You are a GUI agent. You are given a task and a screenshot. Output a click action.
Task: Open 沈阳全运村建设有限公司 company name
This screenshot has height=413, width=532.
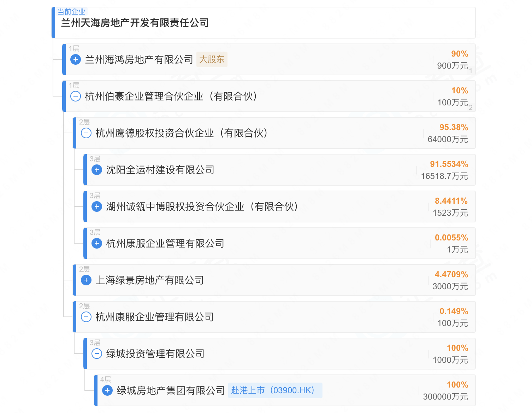click(x=160, y=170)
